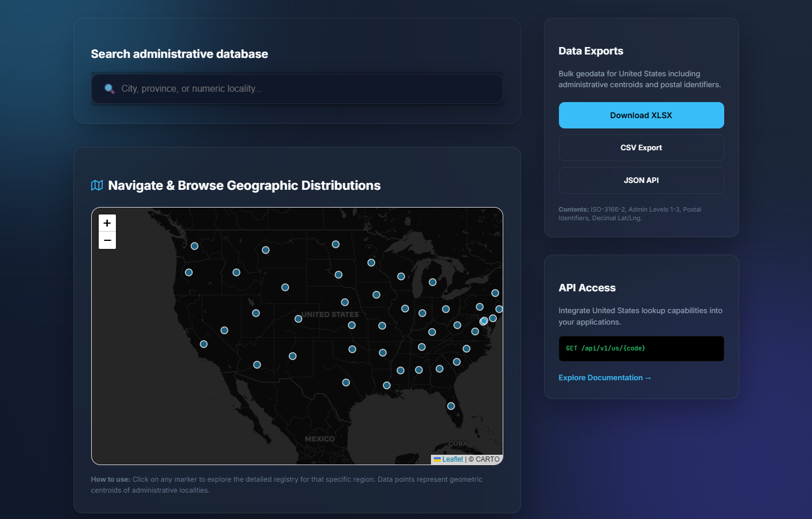
Task: Select the Washington state marker
Action: pos(195,246)
